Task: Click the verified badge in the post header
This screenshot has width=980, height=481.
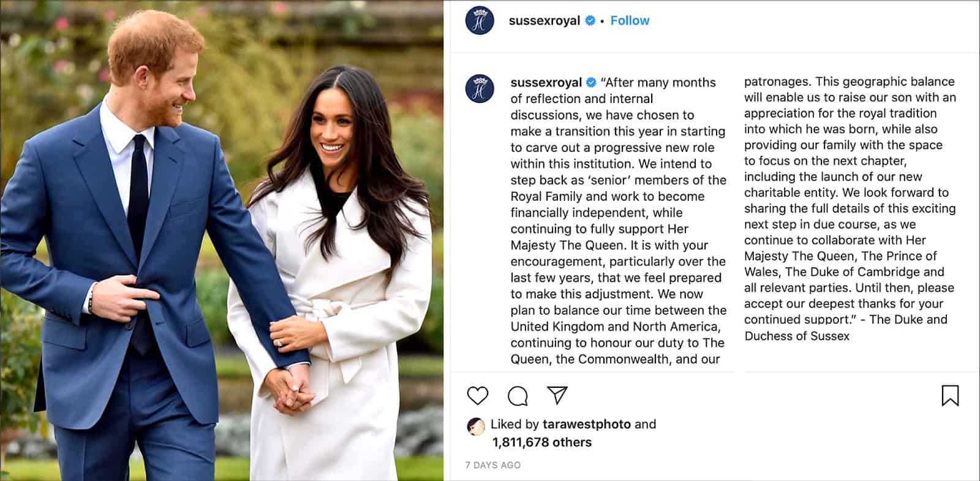Action: 590,20
